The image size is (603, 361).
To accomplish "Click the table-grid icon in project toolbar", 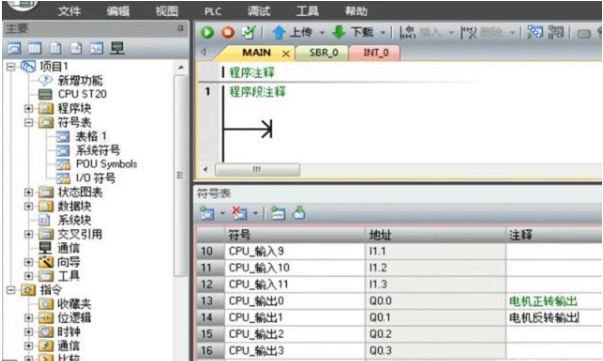I will tap(35, 48).
